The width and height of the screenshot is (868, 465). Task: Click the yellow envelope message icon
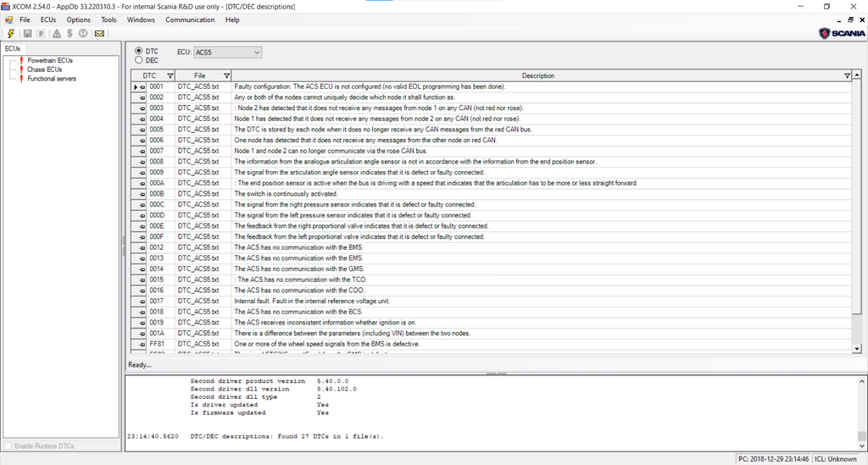click(99, 34)
